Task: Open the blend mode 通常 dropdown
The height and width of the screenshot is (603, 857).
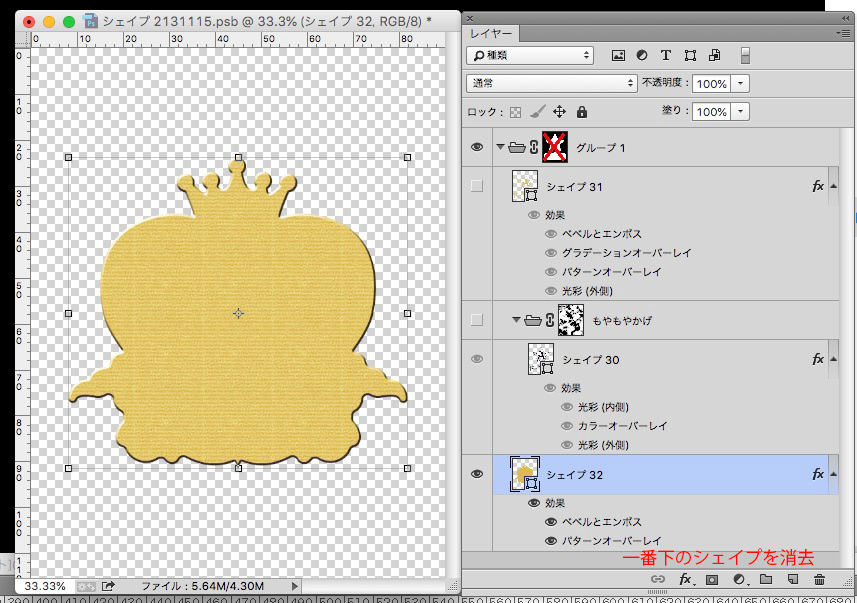Action: click(551, 83)
